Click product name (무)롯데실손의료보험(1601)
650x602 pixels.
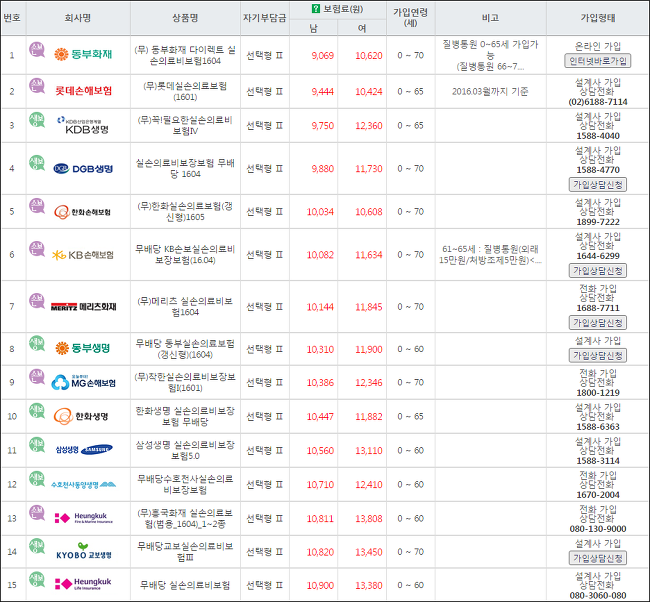tap(185, 91)
